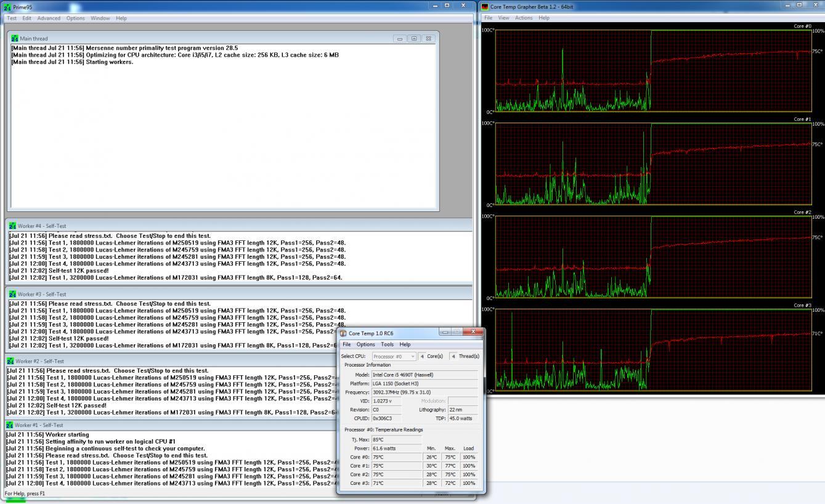Click the Core #1 temperature graph
The image size is (825, 504).
653,164
